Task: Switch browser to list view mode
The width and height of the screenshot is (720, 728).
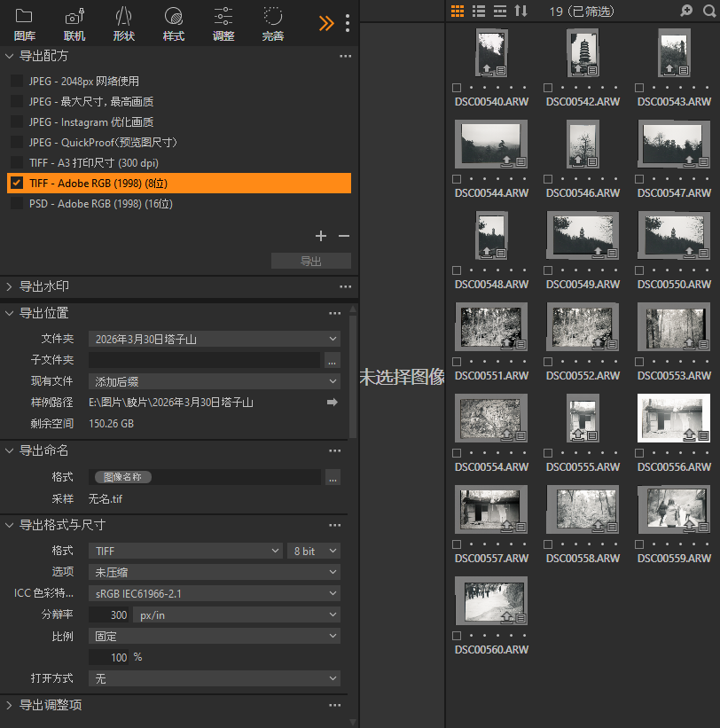Action: point(478,11)
